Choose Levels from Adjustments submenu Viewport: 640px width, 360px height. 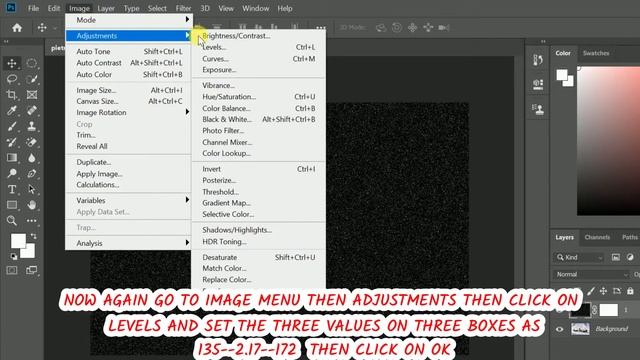259,47
